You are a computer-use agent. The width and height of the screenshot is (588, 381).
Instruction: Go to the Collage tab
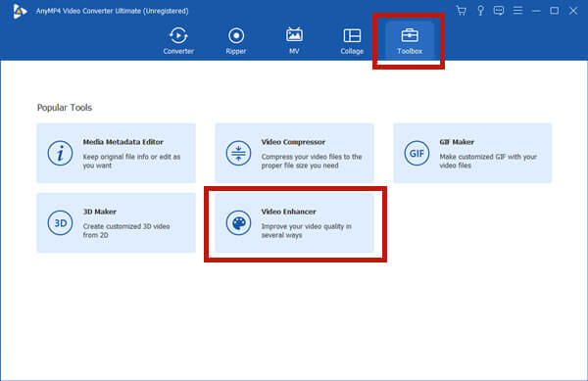point(352,41)
